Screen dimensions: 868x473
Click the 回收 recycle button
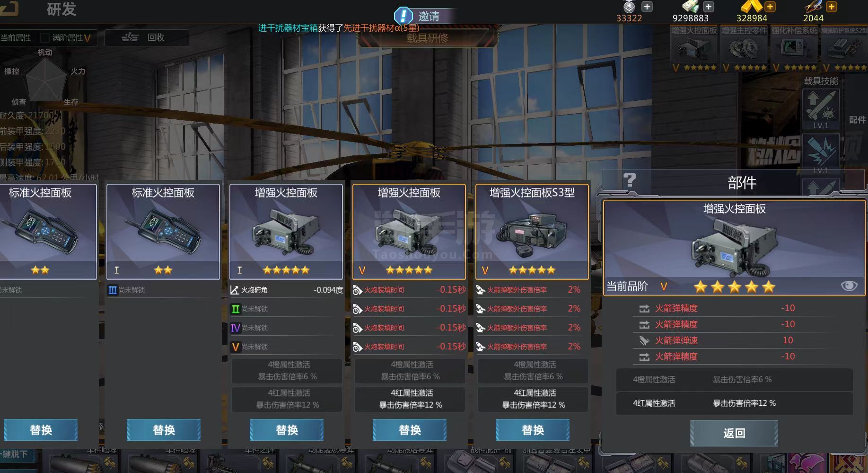[146, 37]
